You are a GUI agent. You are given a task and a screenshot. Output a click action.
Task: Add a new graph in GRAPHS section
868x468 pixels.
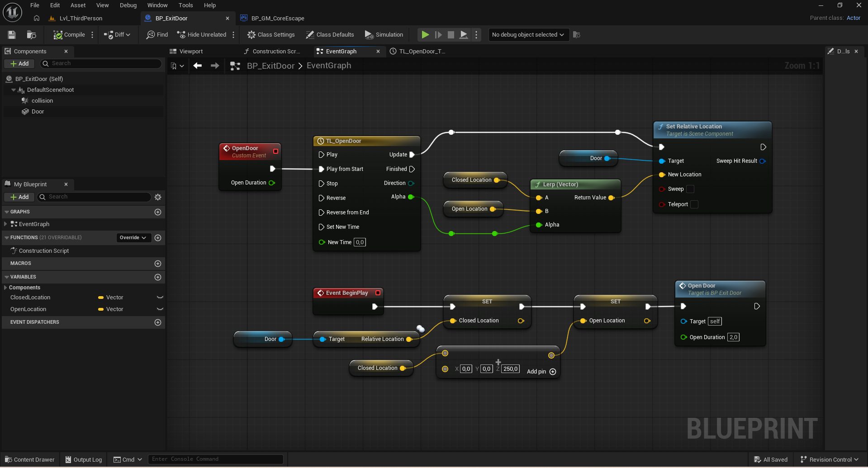[158, 212]
